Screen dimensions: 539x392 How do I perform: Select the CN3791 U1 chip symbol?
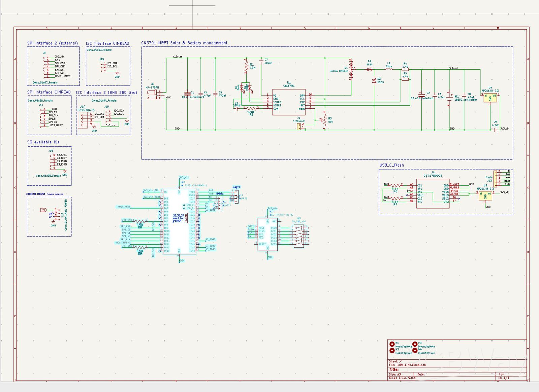click(289, 102)
